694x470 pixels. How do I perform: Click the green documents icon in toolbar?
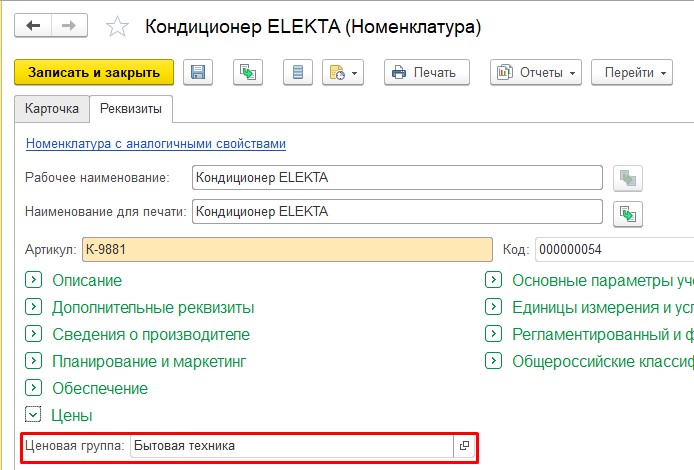click(x=248, y=72)
